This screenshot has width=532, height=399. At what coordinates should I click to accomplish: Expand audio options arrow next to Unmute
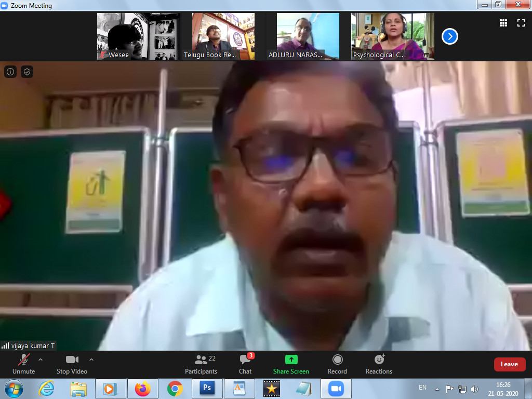(41, 360)
